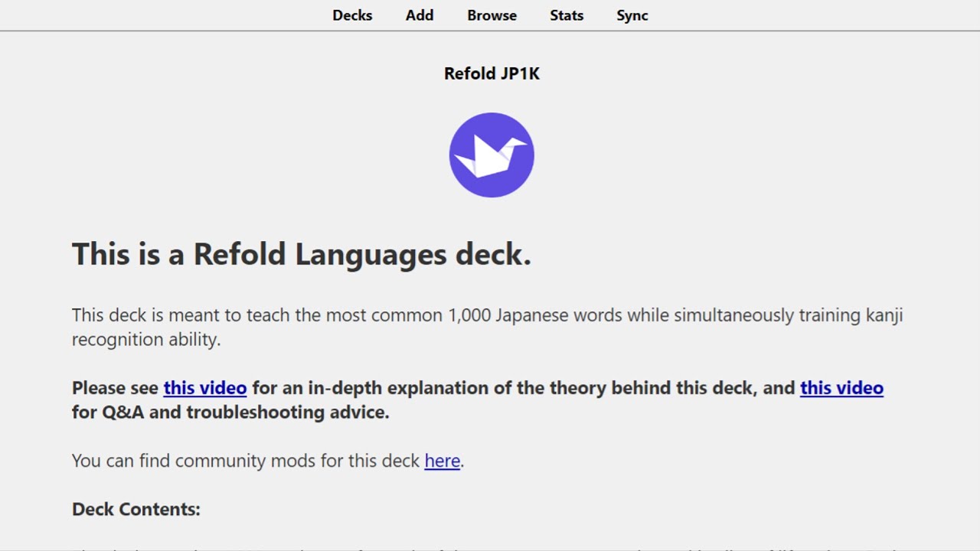This screenshot has width=980, height=551.
Task: Click "Q&A and troubleshooting advice" text
Action: 245,412
